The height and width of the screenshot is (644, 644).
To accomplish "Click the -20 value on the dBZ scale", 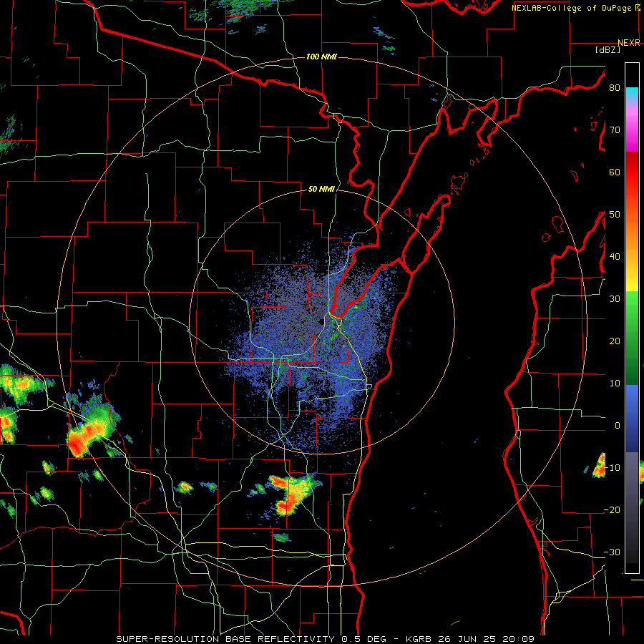I will pos(612,509).
